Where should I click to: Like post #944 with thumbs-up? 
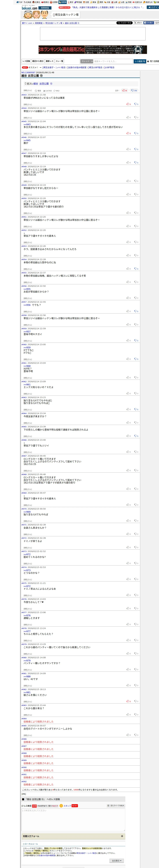(128, 117)
